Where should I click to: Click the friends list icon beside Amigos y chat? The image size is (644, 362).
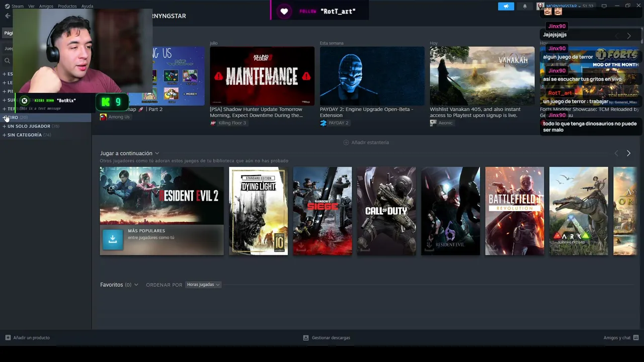[636, 338]
